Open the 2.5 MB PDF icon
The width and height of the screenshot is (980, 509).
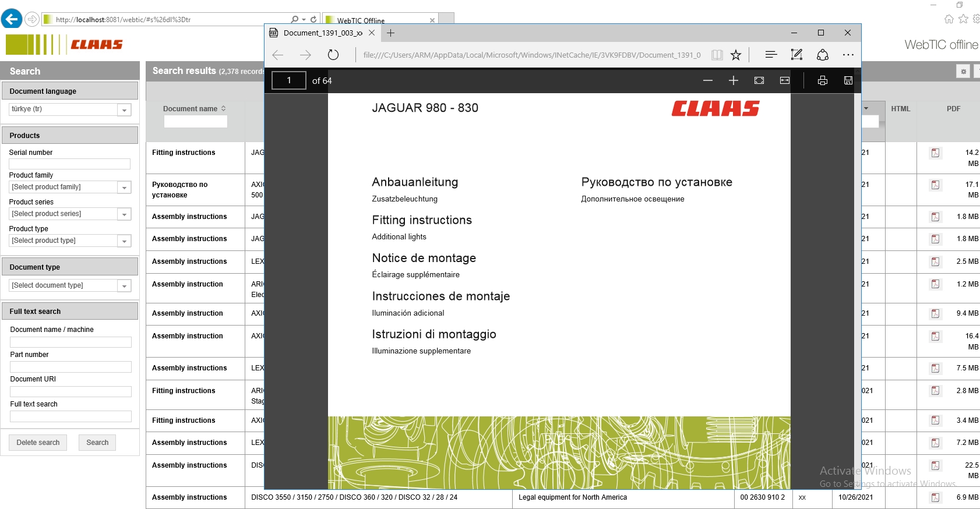(935, 261)
